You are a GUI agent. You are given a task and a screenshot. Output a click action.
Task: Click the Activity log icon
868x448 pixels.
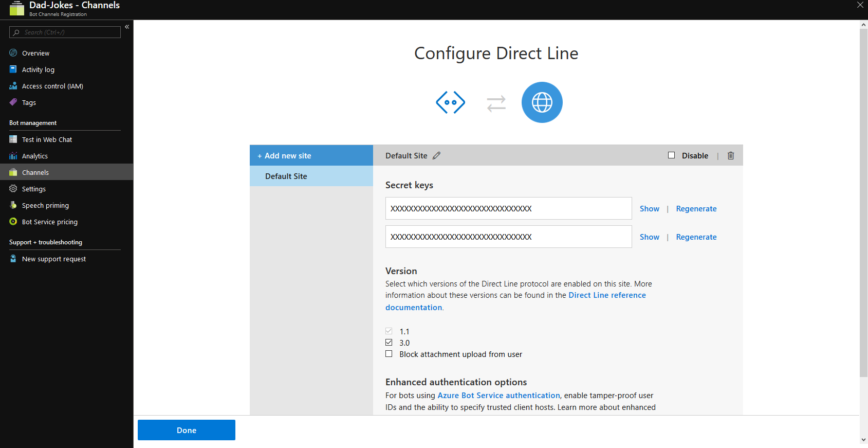coord(13,69)
